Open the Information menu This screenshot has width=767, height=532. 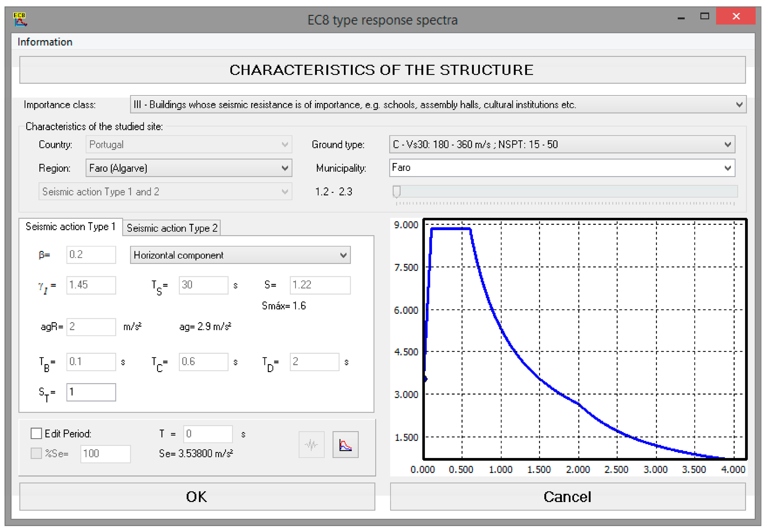pos(45,42)
